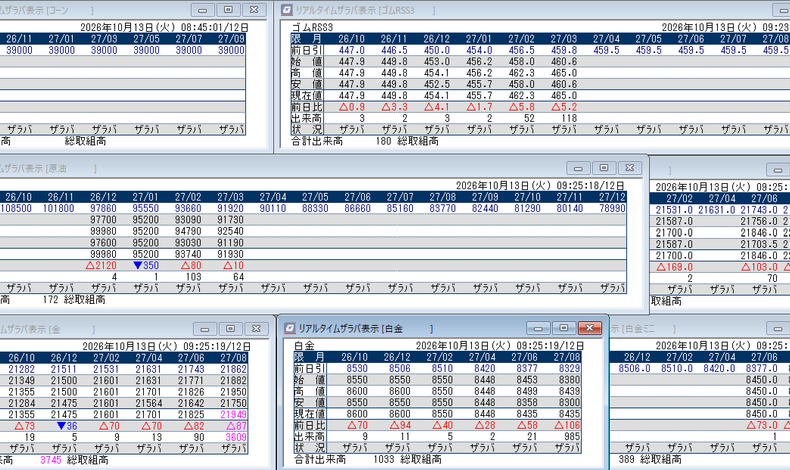Minimize the コーン window
The height and width of the screenshot is (470, 790).
pyautogui.click(x=203, y=10)
